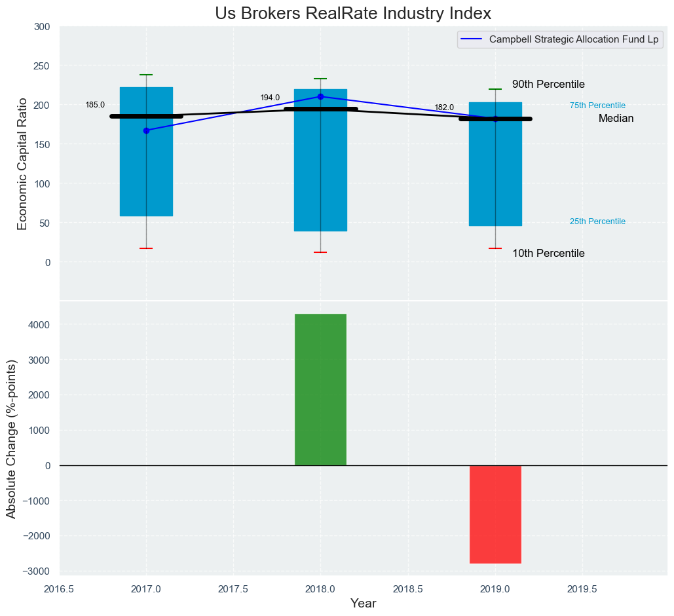
Task: Click the blue line sample in the legend
Action: click(472, 39)
